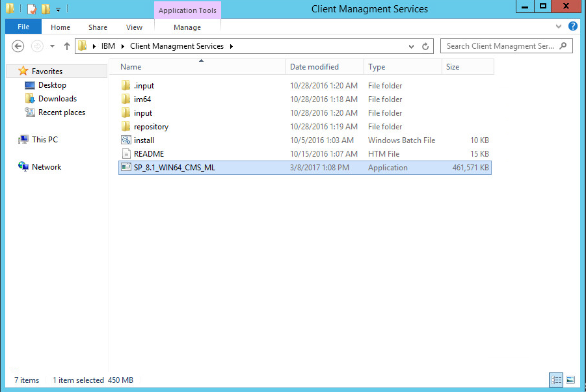Switch to Large icons view layout

570,380
